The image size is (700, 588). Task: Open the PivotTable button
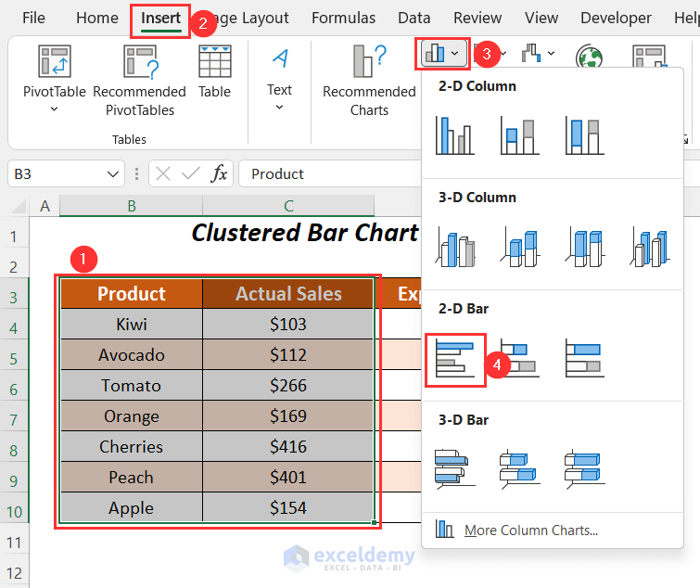coord(54,79)
